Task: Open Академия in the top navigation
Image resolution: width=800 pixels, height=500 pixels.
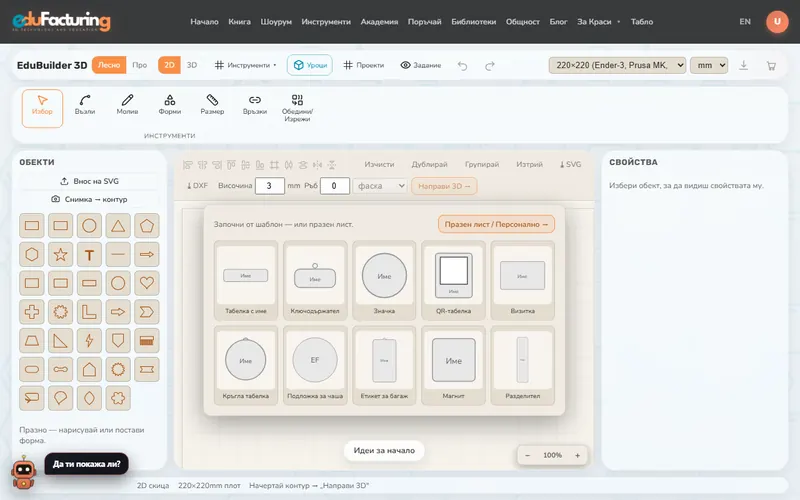Action: (x=379, y=21)
